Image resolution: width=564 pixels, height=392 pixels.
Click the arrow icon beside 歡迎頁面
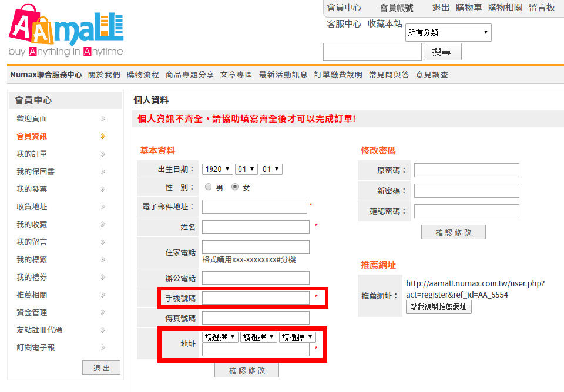[x=103, y=119]
